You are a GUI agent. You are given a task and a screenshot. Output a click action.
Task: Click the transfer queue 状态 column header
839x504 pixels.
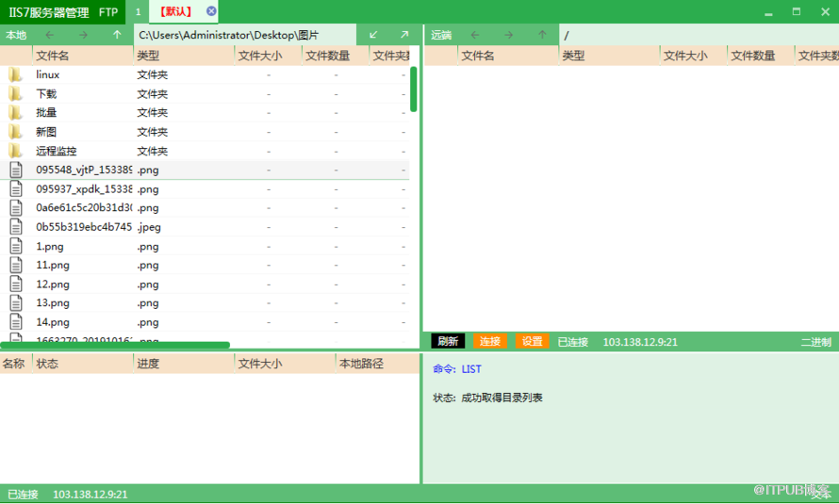tap(83, 364)
